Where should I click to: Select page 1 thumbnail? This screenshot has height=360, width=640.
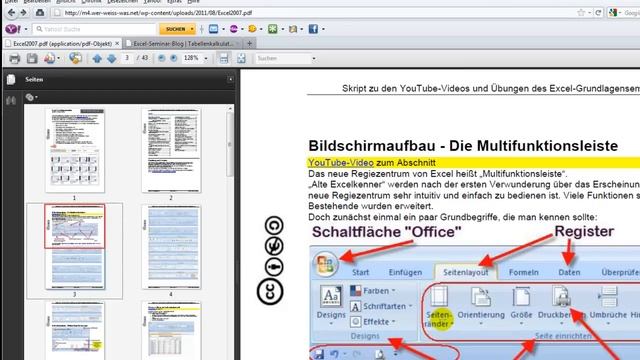(x=75, y=150)
